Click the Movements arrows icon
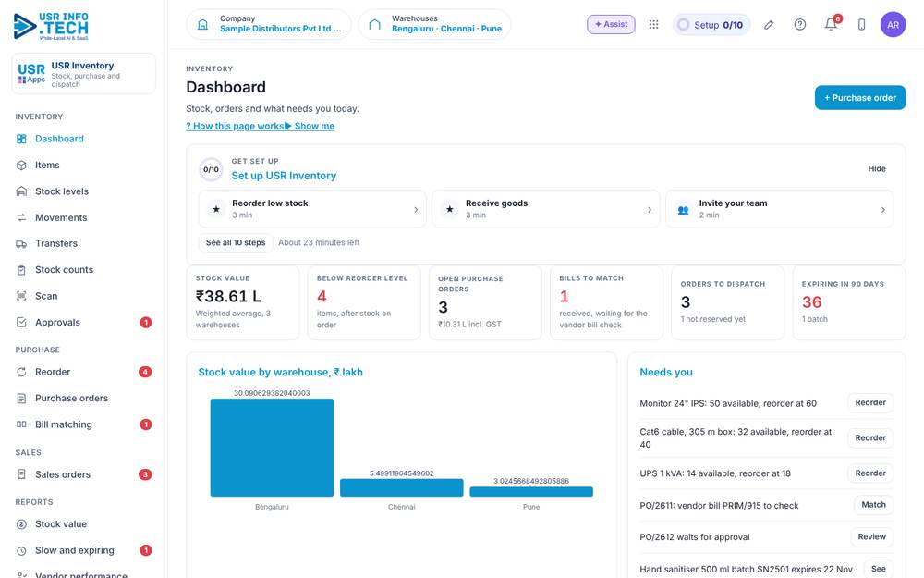This screenshot has width=924, height=578. [21, 217]
